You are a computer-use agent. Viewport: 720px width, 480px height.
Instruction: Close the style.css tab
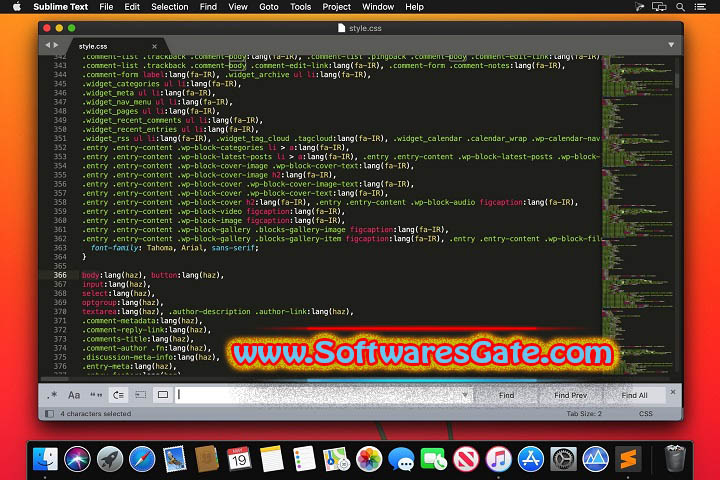pyautogui.click(x=154, y=46)
